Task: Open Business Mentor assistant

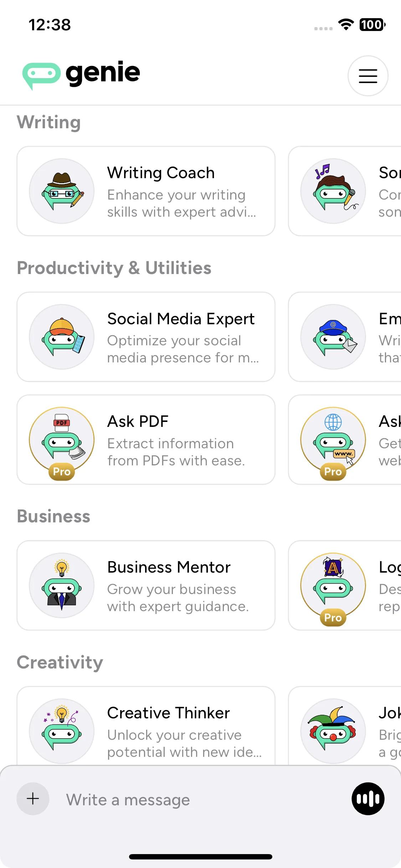Action: coord(146,585)
